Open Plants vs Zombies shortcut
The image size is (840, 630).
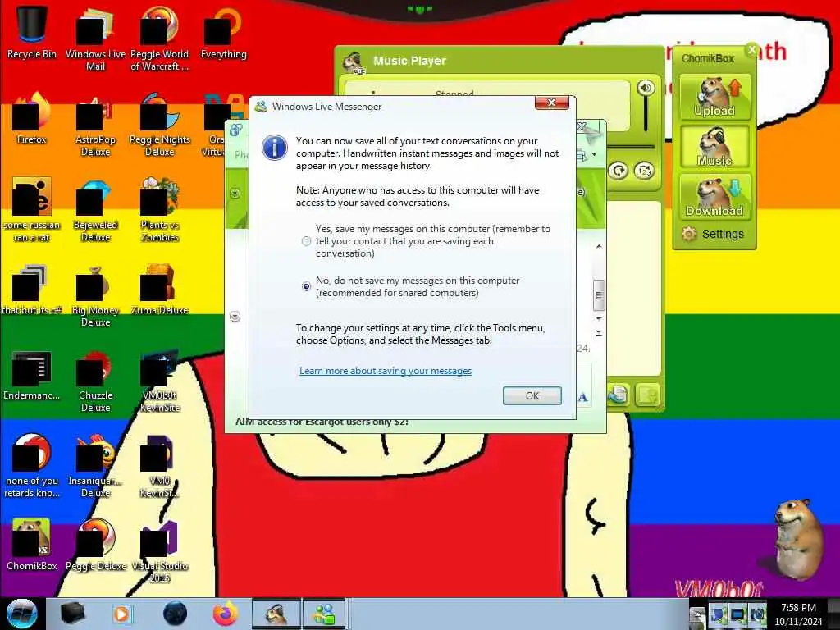click(160, 209)
